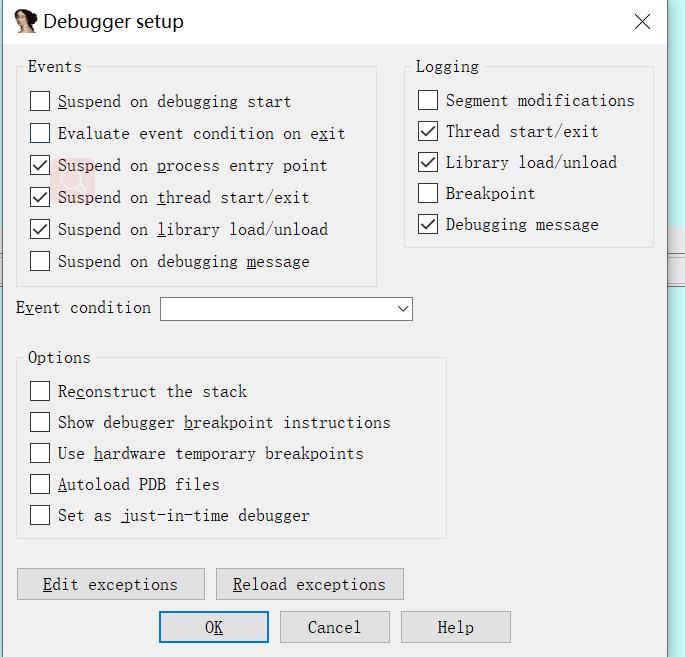Open the Help button
Image resolution: width=685 pixels, height=657 pixels.
pyautogui.click(x=456, y=627)
